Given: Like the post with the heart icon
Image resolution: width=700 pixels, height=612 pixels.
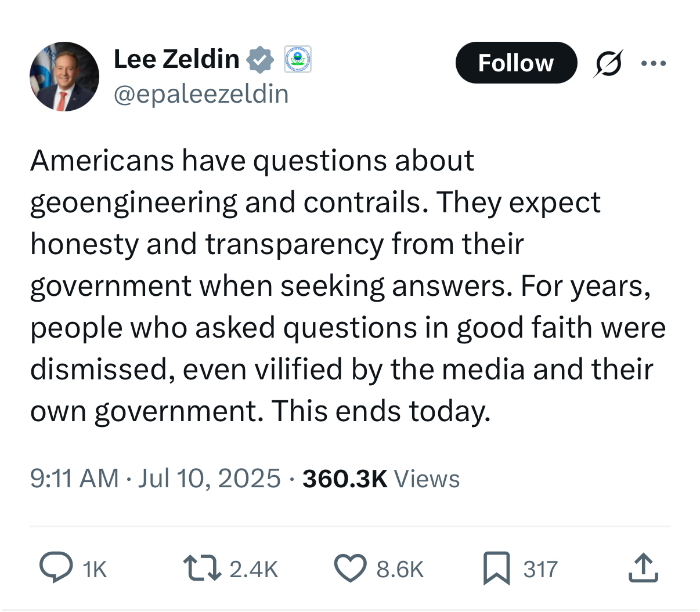Looking at the screenshot, I should 351,568.
